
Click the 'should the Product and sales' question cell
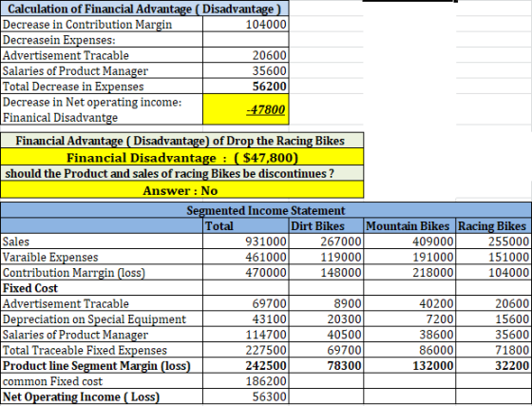(x=181, y=173)
